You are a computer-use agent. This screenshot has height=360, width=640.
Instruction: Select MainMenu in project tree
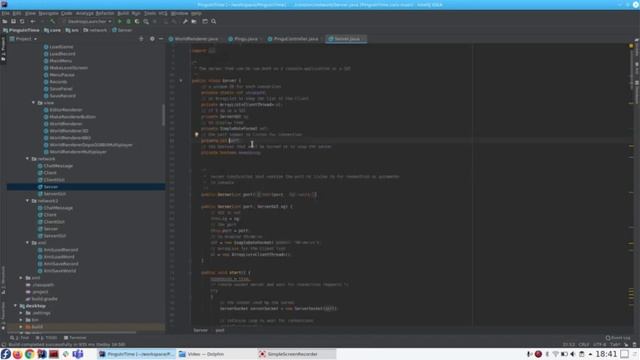pyautogui.click(x=60, y=61)
